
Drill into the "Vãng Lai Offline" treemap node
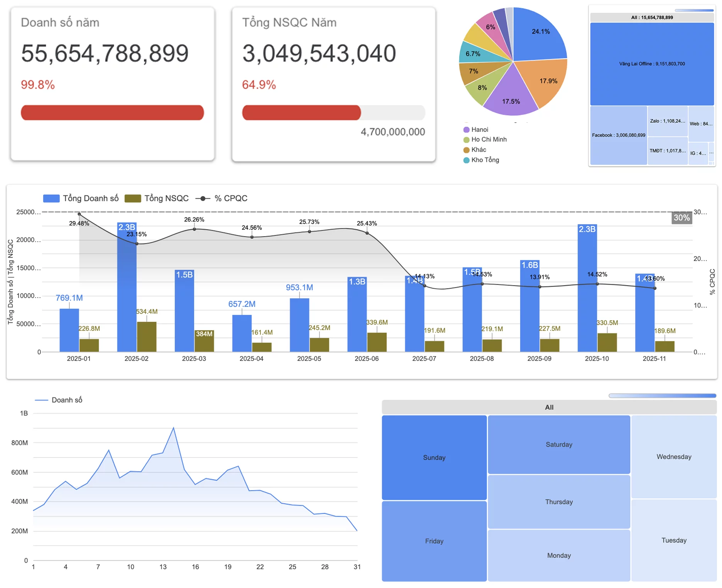(652, 64)
